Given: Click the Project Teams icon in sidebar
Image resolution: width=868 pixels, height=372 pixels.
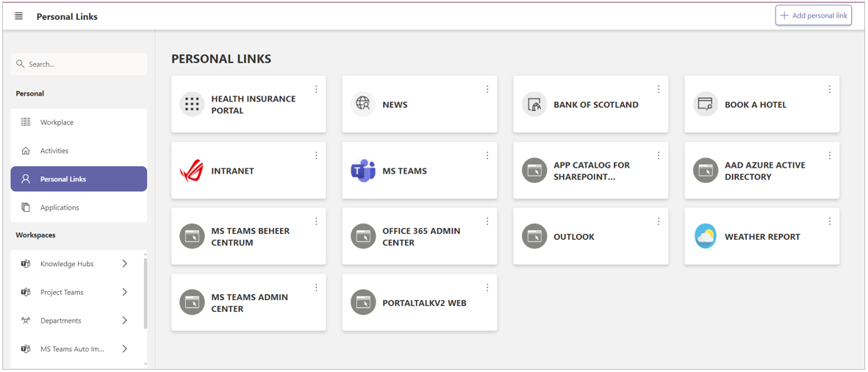Looking at the screenshot, I should 26,292.
